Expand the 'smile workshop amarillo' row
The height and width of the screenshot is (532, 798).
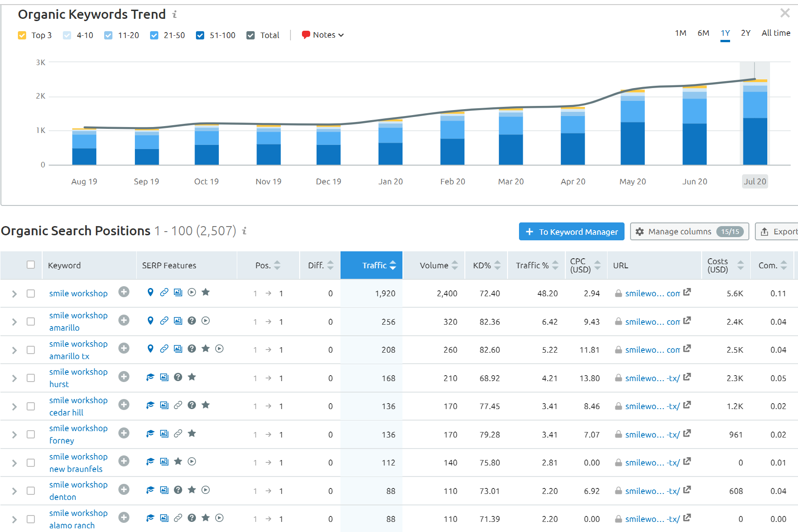click(14, 322)
